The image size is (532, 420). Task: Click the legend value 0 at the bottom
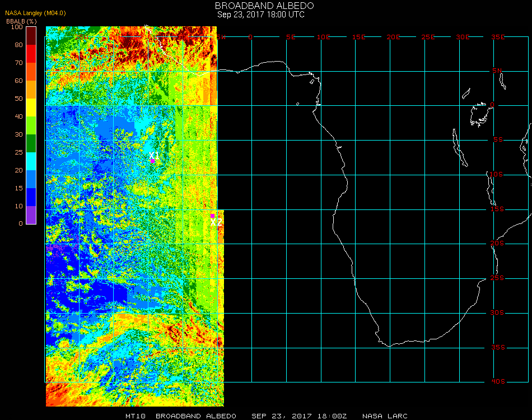click(21, 223)
